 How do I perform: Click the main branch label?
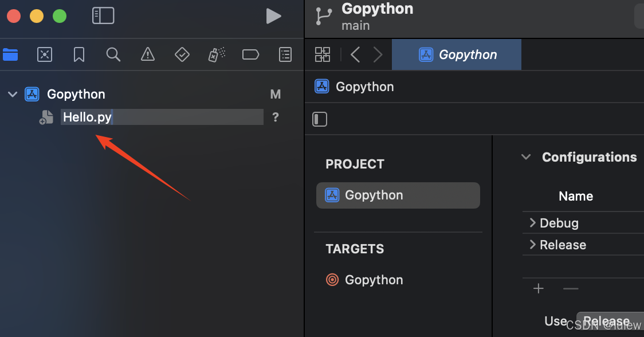[356, 25]
